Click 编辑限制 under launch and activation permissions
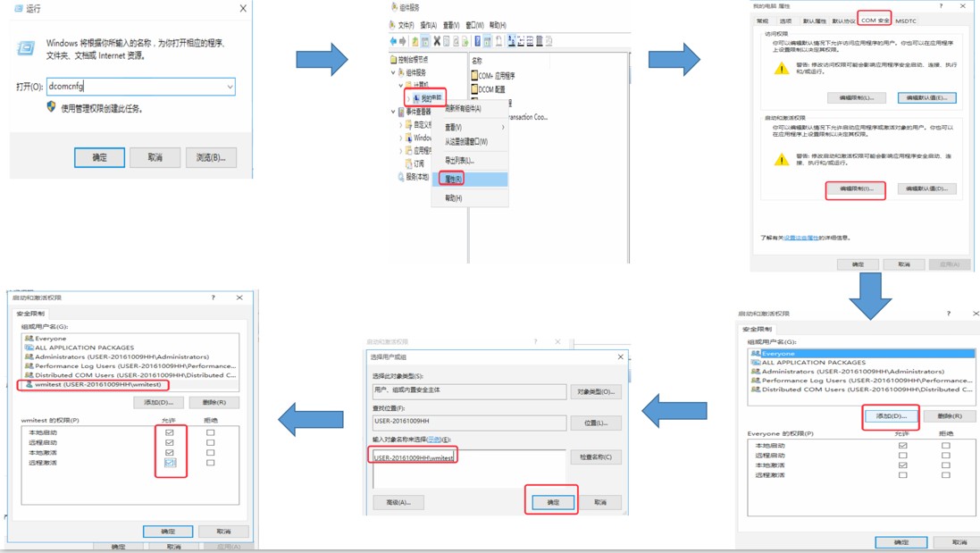980x553 pixels. coord(855,189)
